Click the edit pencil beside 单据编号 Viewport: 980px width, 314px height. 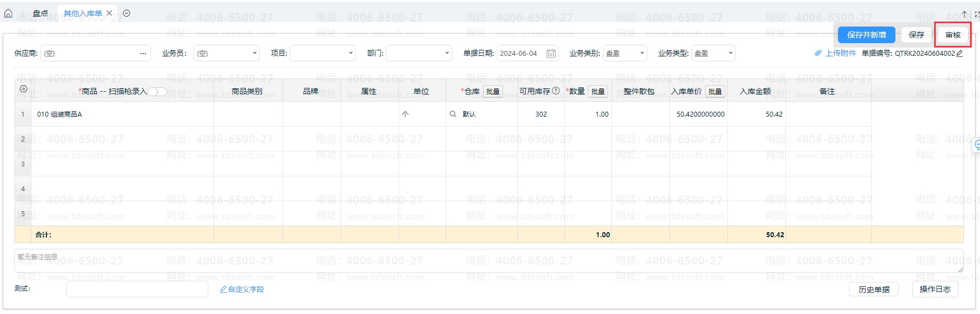(x=960, y=54)
